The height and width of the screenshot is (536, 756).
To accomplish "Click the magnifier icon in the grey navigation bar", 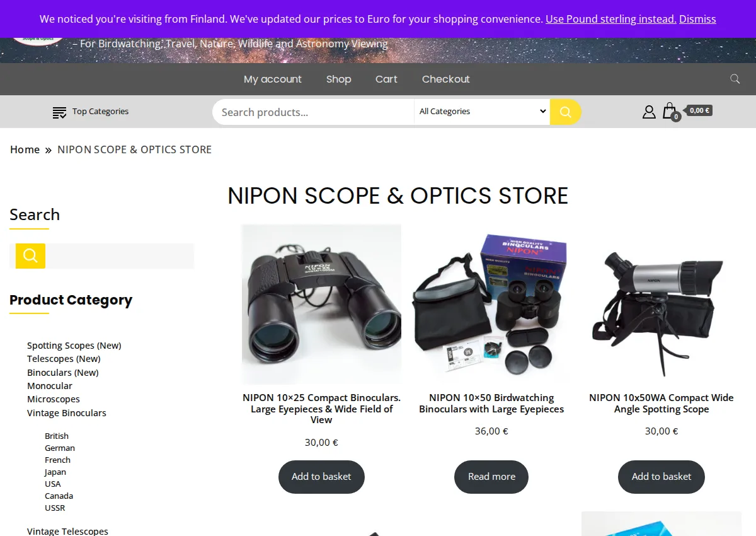I will 735,79.
